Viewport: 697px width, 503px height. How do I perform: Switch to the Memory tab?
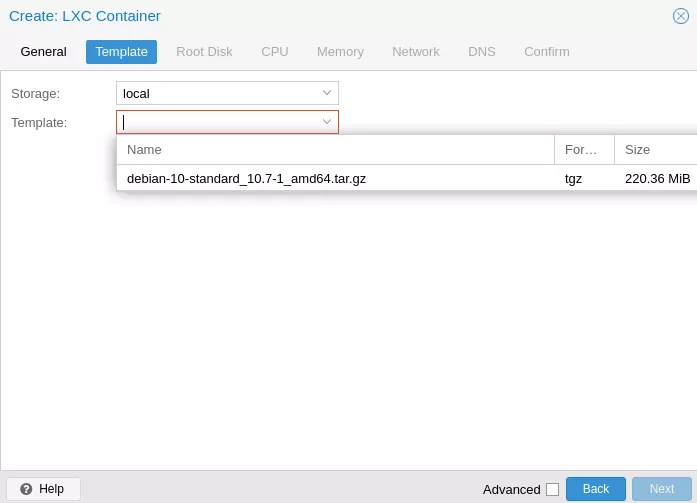pyautogui.click(x=340, y=52)
